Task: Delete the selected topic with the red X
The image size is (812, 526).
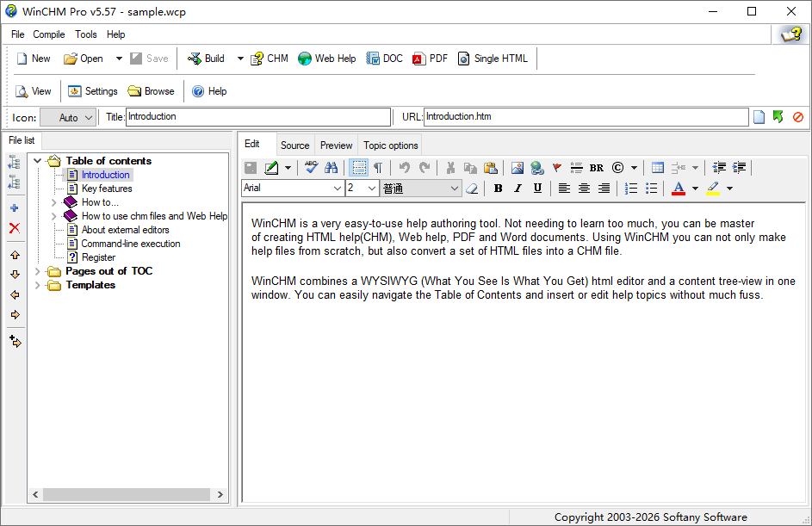Action: point(15,228)
